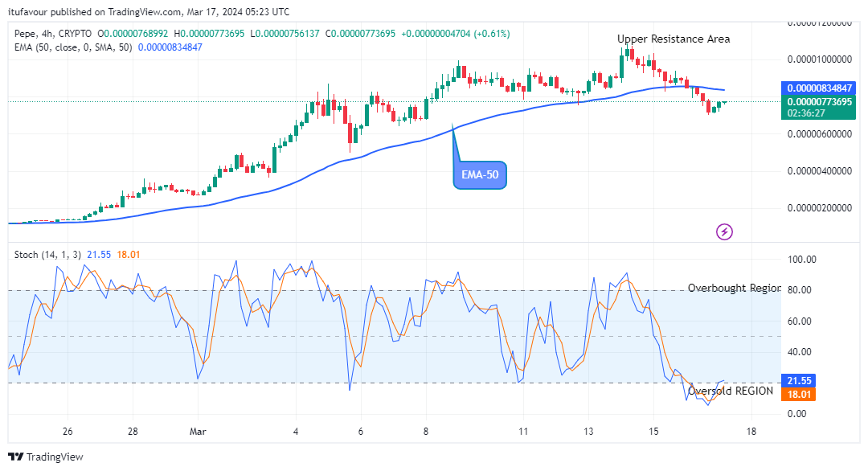Click the 'EMA (50, close, 0, SMA, 50)' legend
868x471 pixels.
[x=73, y=47]
